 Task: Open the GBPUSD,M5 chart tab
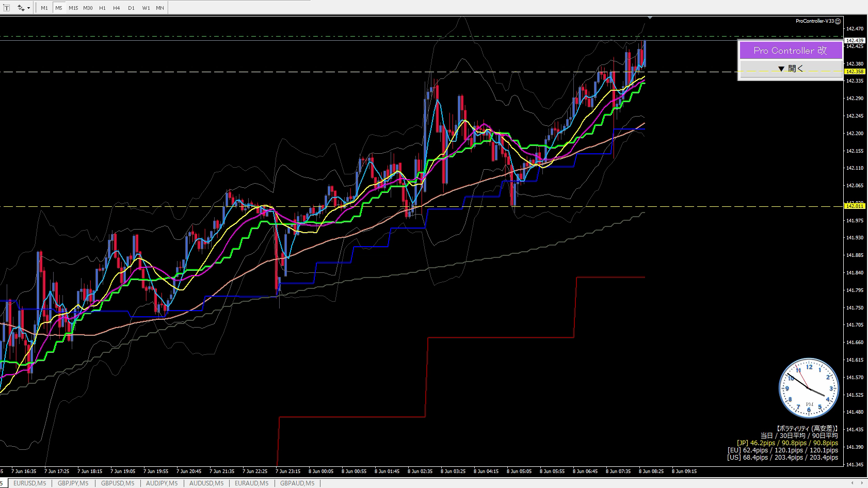(117, 483)
